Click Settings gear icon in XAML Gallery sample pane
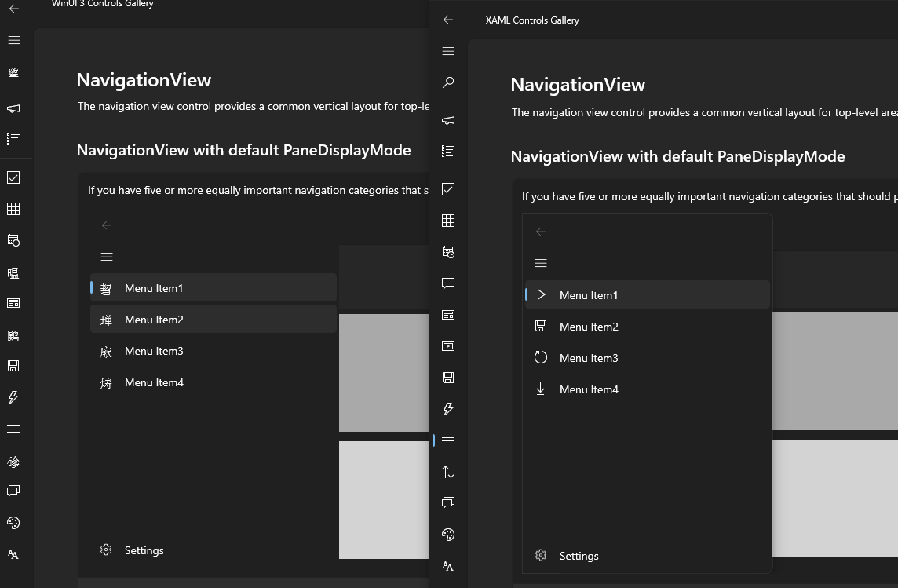898x588 pixels. coord(541,555)
